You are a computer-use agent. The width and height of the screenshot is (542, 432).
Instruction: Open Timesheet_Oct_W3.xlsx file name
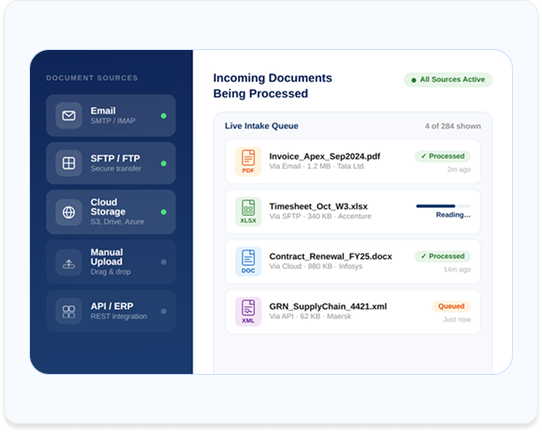(x=318, y=207)
